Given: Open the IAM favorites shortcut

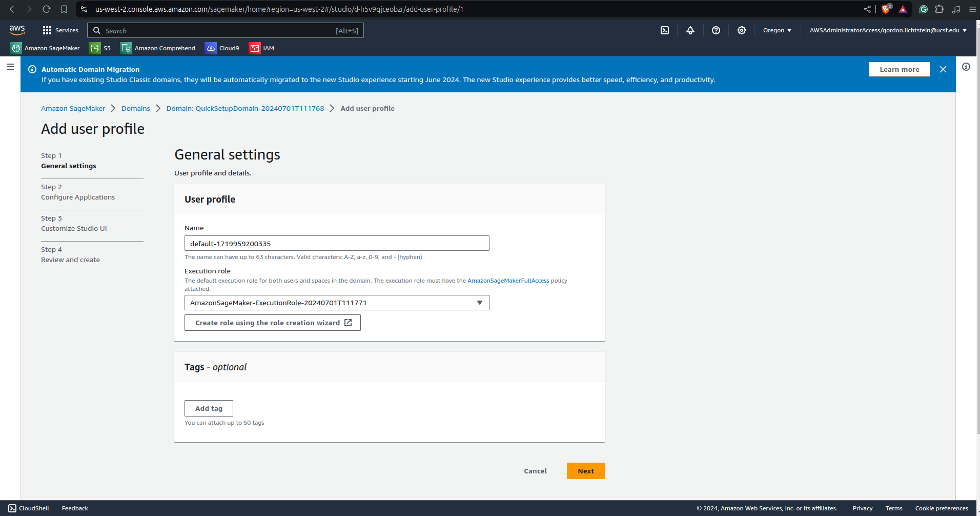Looking at the screenshot, I should 262,48.
